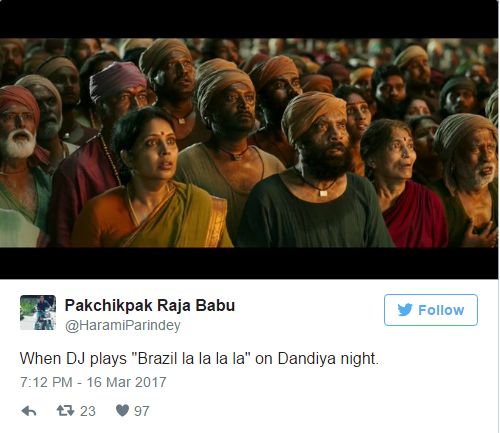This screenshot has height=433, width=500.
Task: View the 23 retweets count
Action: pyautogui.click(x=88, y=411)
